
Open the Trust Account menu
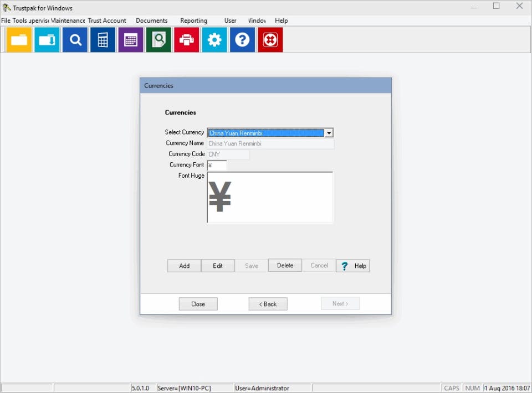tap(107, 20)
